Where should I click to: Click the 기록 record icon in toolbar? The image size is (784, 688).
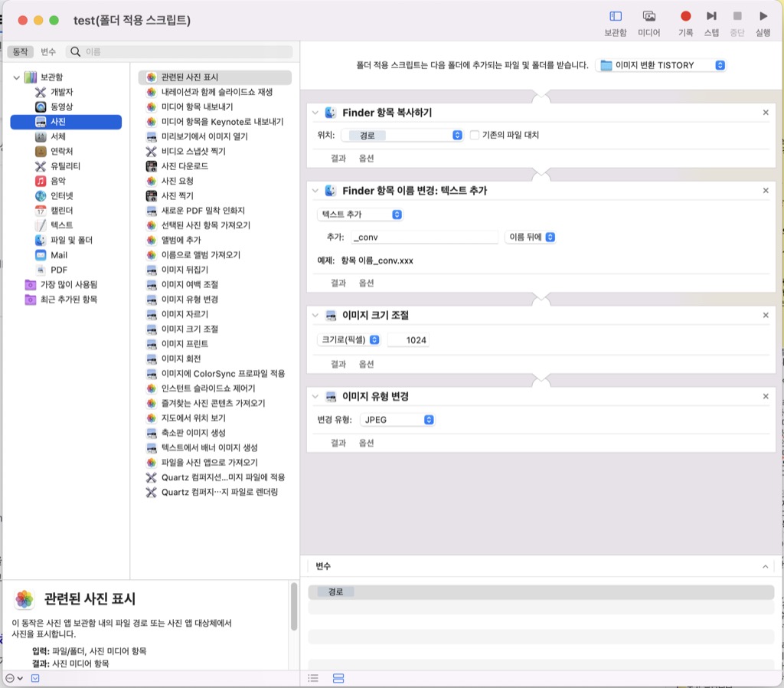click(x=685, y=15)
